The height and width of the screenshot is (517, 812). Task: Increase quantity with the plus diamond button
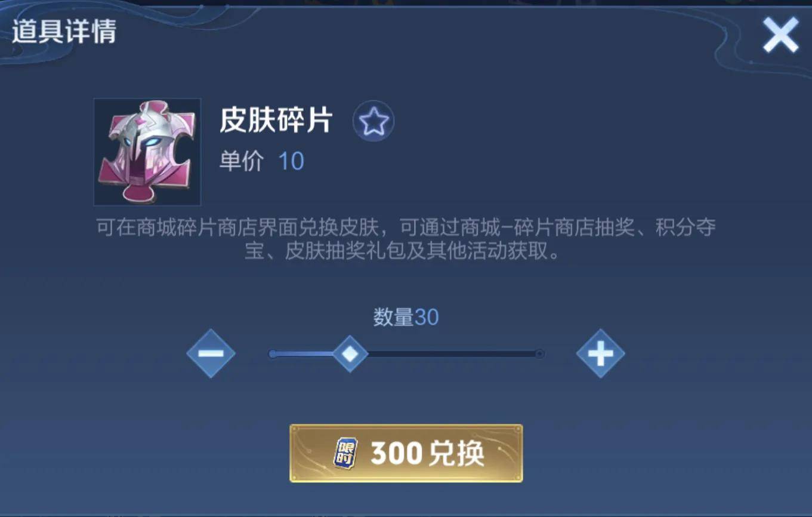pos(600,353)
